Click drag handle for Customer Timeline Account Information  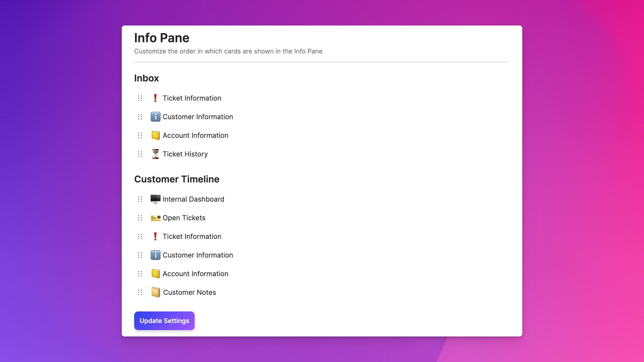click(140, 274)
